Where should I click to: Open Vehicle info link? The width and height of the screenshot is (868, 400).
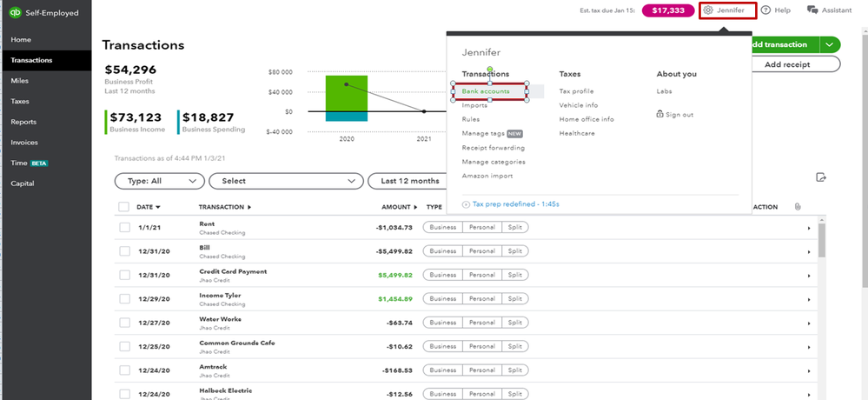pos(579,105)
